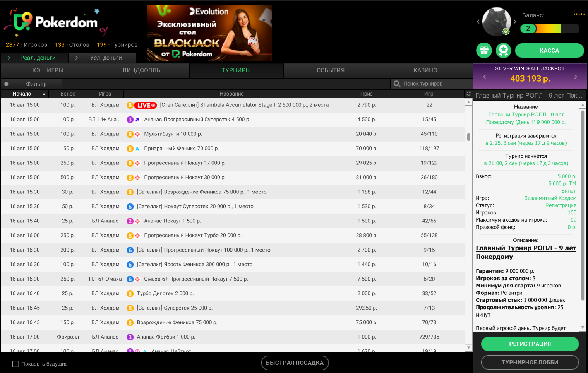
Task: Show previous jackpot with left arrow
Action: coord(485,77)
